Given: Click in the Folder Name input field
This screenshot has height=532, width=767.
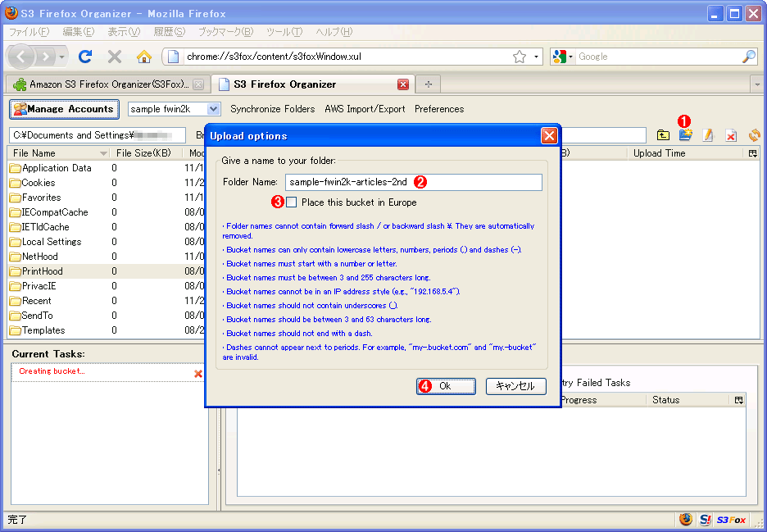Looking at the screenshot, I should 413,182.
